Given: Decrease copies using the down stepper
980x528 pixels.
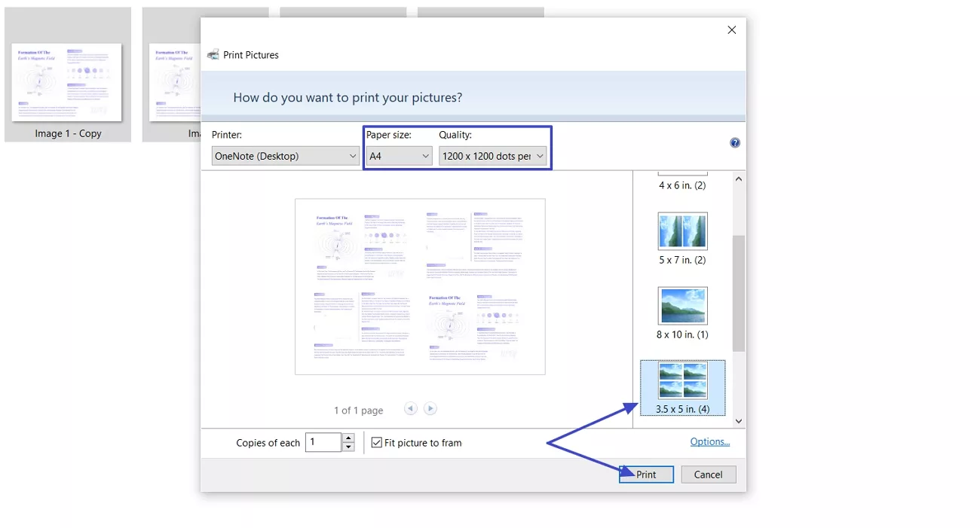Looking at the screenshot, I should [348, 446].
